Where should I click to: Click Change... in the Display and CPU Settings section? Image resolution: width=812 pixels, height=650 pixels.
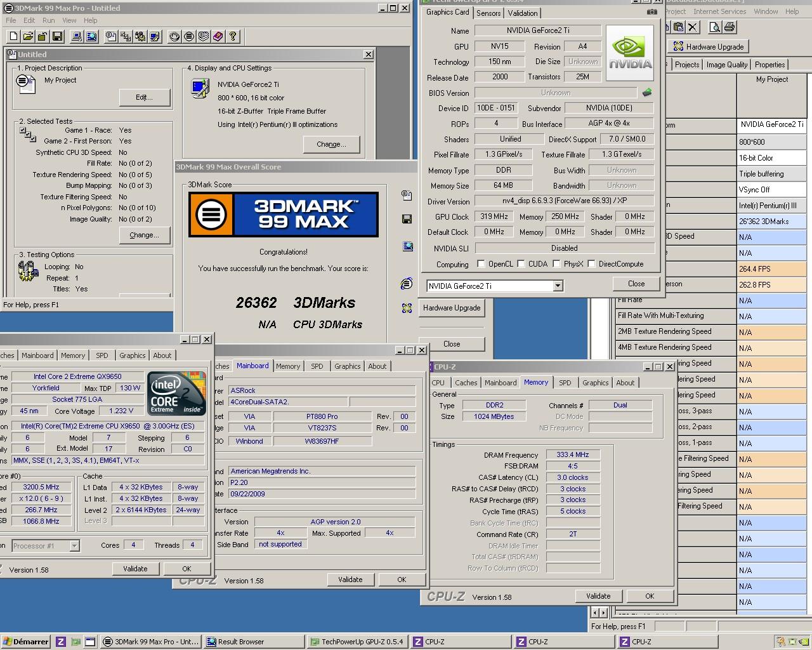click(x=331, y=144)
